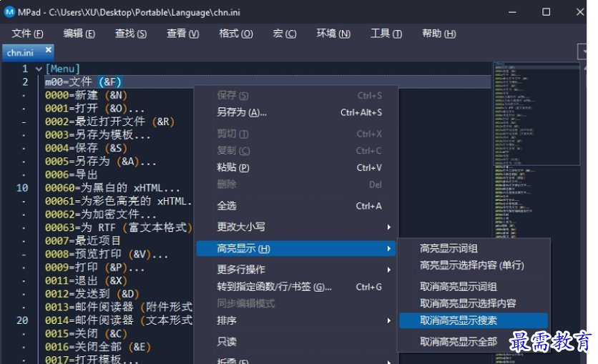Open the 格式 (O) menu
This screenshot has width=598, height=364.
235,34
